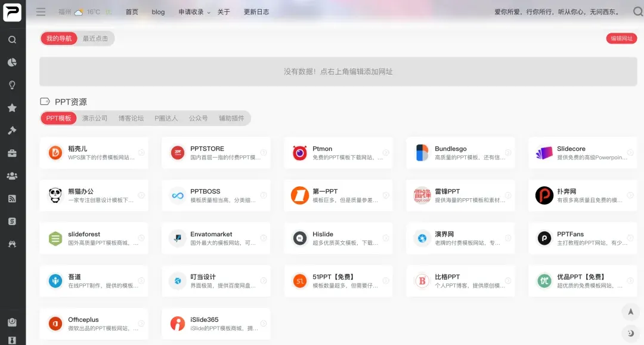Click the 熊猫办公 panda logo icon
This screenshot has width=644, height=345.
[x=55, y=195]
